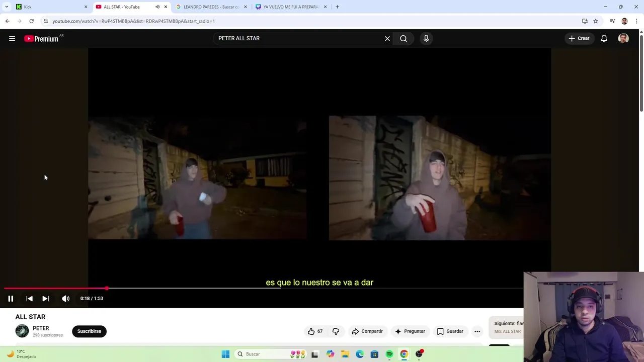Screen dimensions: 644x362
Task: Open Windows Start menu
Action: click(225, 354)
